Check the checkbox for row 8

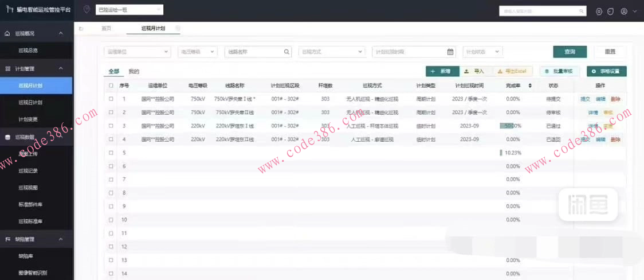coord(111,193)
